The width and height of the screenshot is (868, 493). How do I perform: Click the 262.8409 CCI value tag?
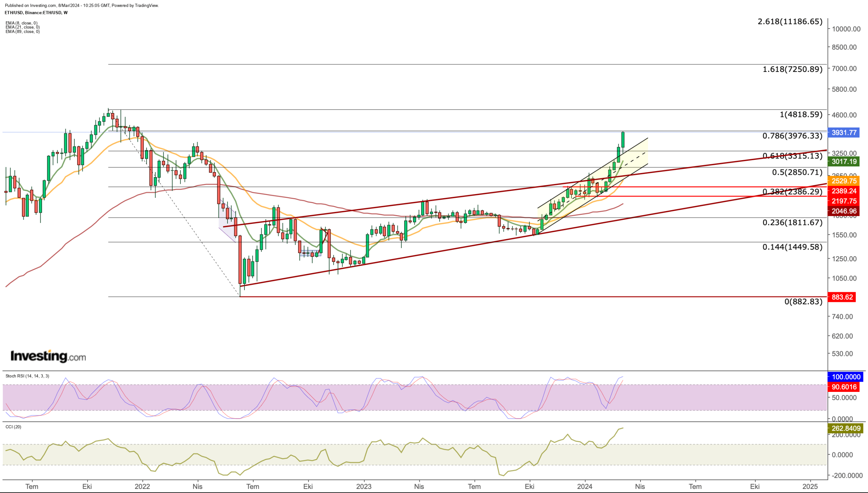coord(846,429)
